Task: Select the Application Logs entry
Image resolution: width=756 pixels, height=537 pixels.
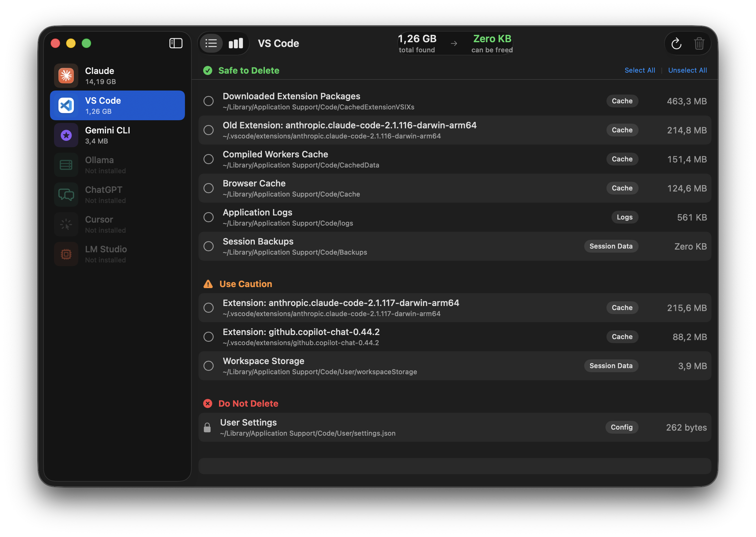Action: (208, 217)
